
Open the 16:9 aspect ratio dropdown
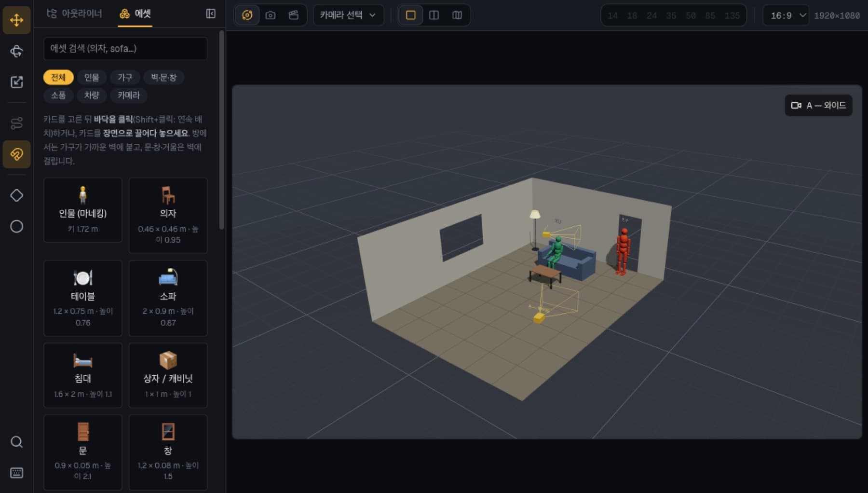786,15
